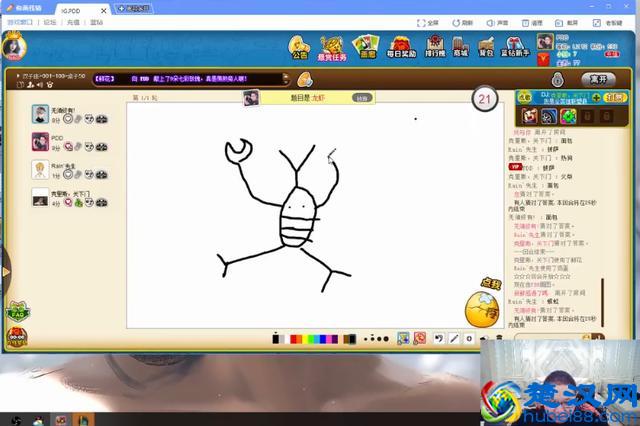Click the room lock icon
This screenshot has width=640, height=426.
(x=557, y=78)
